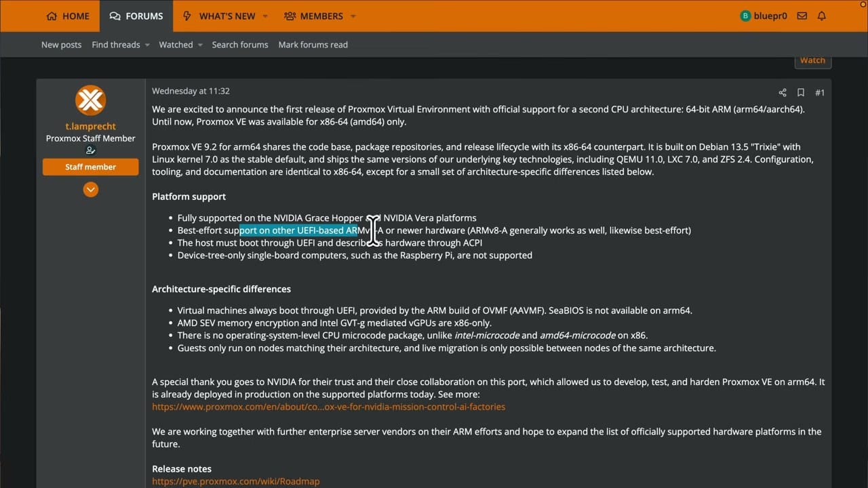Click the bullet starting Fully supported on the NVIDIA
The height and width of the screenshot is (488, 868).
[327, 218]
